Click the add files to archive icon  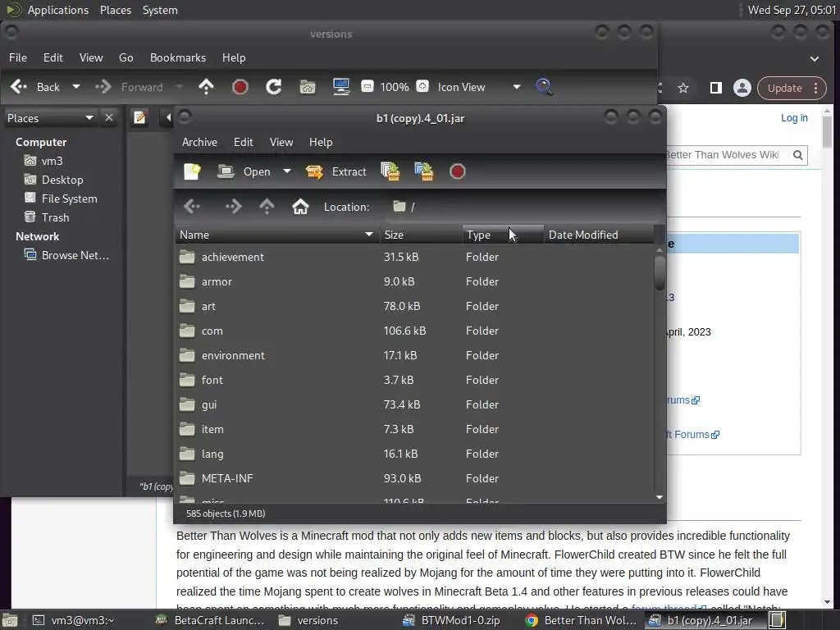click(x=390, y=171)
